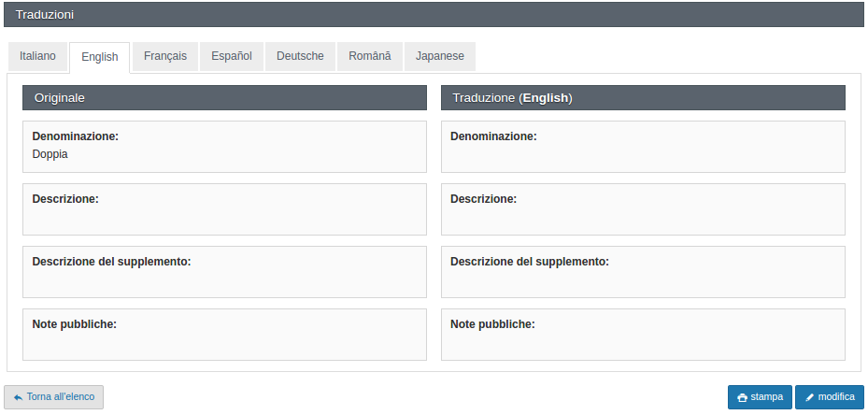Click the translated Descrizione del supplemento field

[x=643, y=272]
